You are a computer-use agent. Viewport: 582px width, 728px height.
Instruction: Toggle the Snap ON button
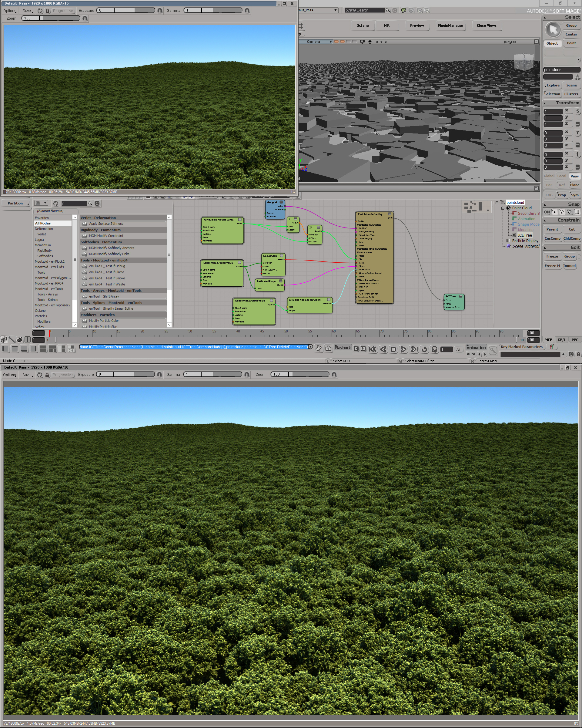(x=547, y=212)
